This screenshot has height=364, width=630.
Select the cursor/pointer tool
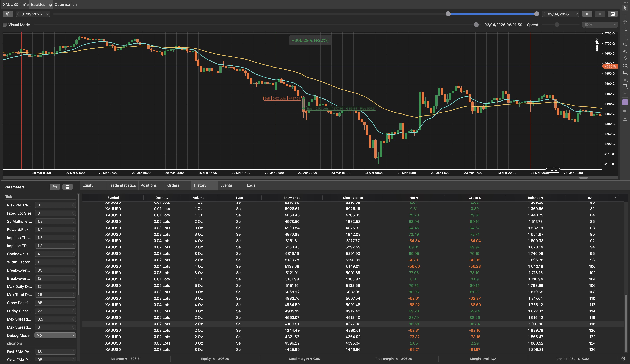[625, 8]
